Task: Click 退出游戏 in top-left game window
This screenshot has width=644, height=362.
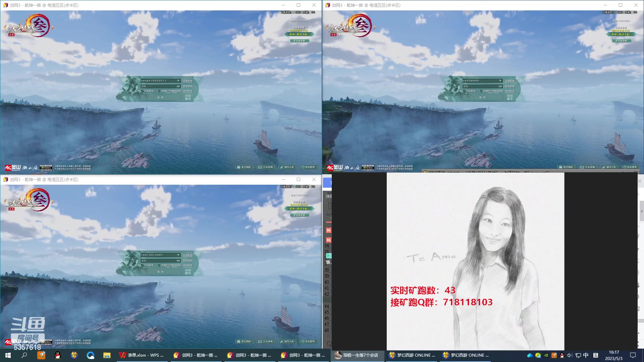Action: [308, 167]
